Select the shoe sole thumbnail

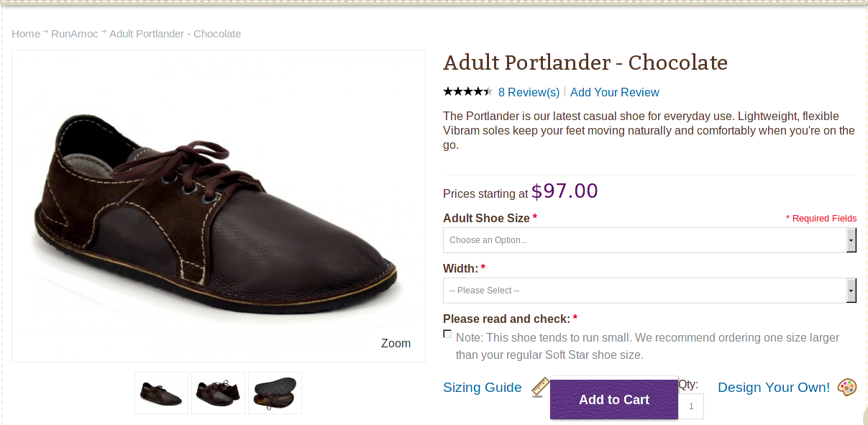[275, 393]
